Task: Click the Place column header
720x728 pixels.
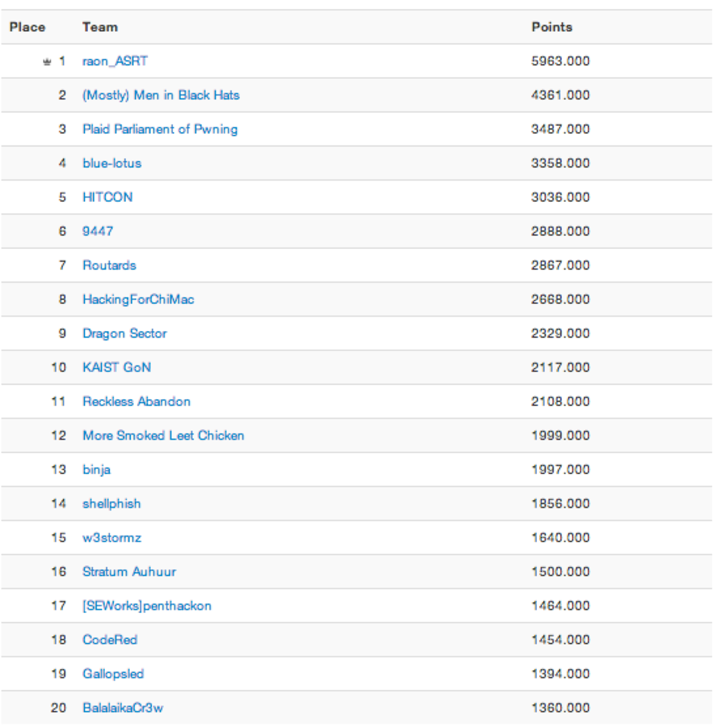Action: [27, 27]
